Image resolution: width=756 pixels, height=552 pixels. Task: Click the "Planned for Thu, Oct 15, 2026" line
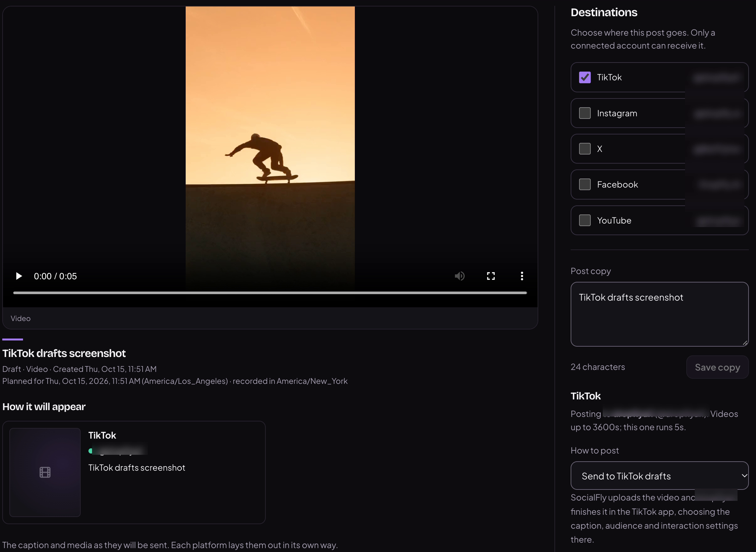tap(175, 381)
